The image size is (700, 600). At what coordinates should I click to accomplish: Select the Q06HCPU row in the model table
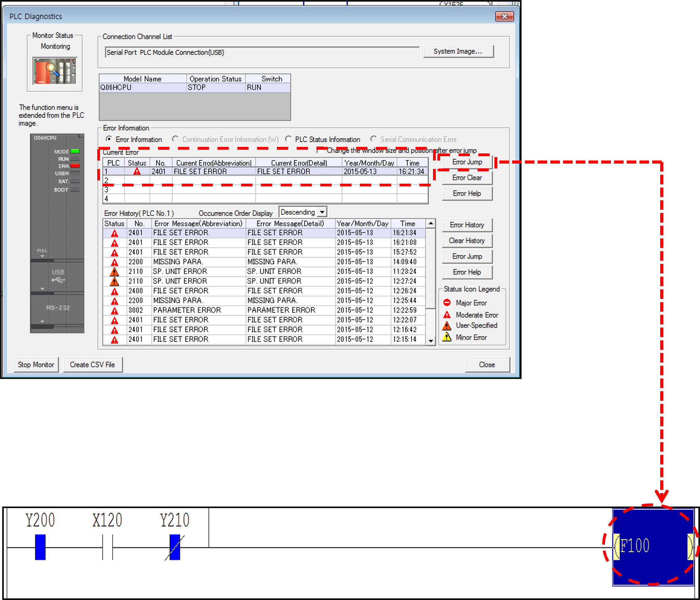(x=194, y=88)
